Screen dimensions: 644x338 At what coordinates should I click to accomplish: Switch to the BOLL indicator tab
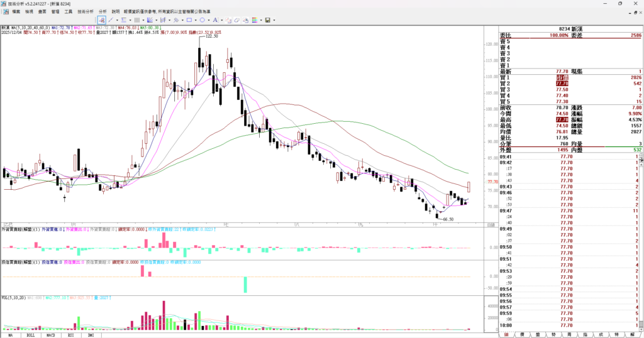[30, 335]
